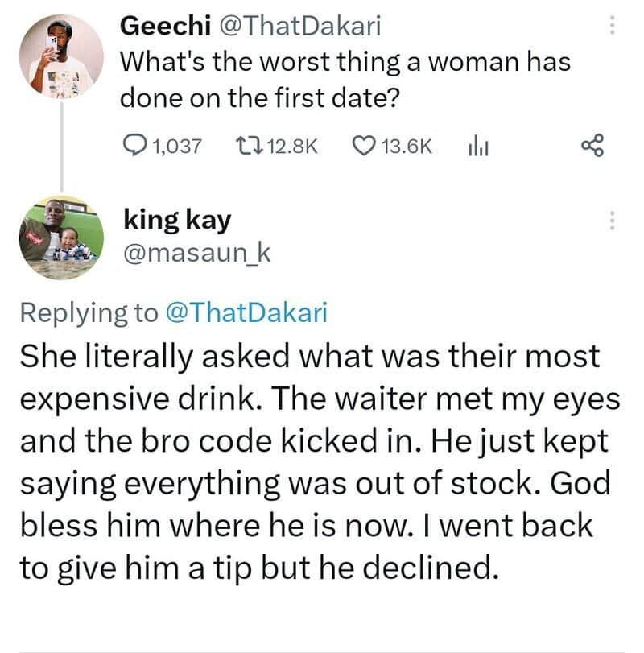The image size is (644, 653).
Task: Open the view analytics bars icon
Action: [480, 146]
